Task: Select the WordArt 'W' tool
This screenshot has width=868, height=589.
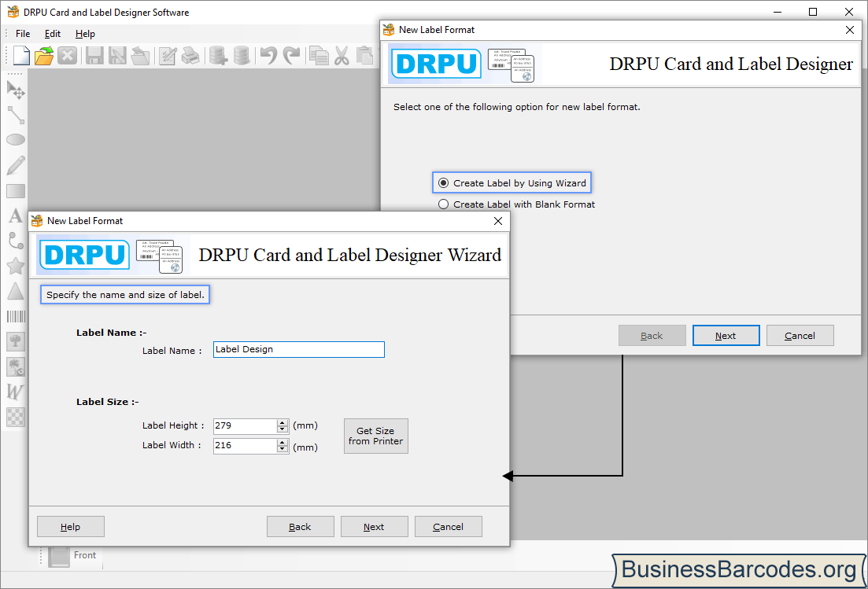Action: click(16, 392)
